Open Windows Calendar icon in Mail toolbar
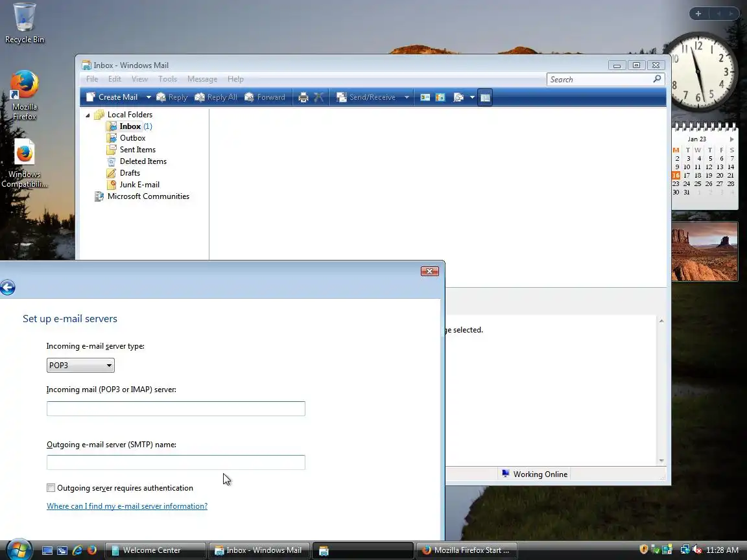 [x=441, y=98]
